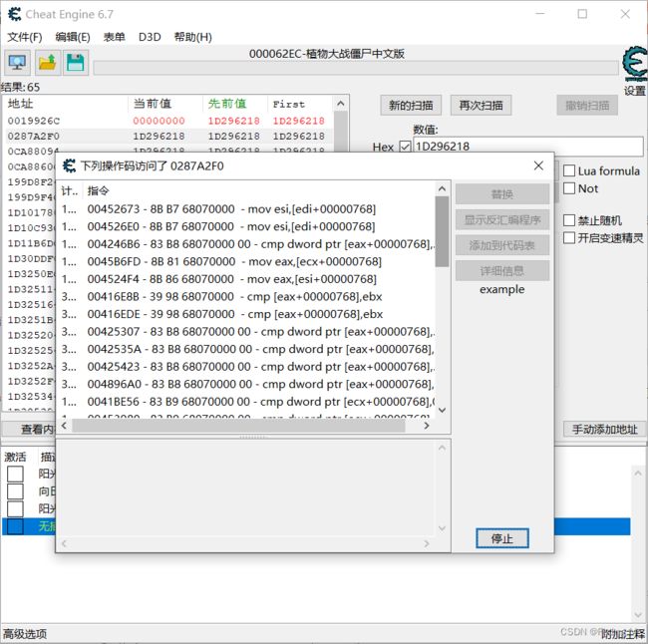The width and height of the screenshot is (648, 644).
Task: Select instruction at 00416E8B
Action: coord(246,297)
